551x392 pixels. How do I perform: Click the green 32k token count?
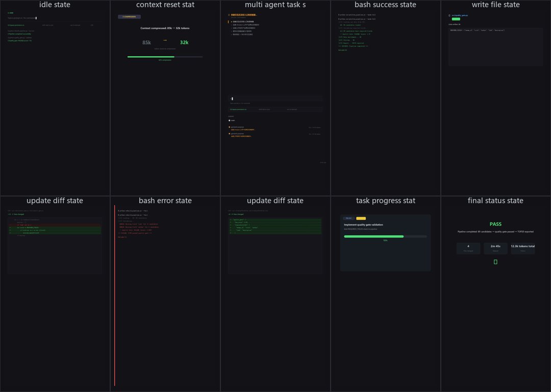pos(184,42)
